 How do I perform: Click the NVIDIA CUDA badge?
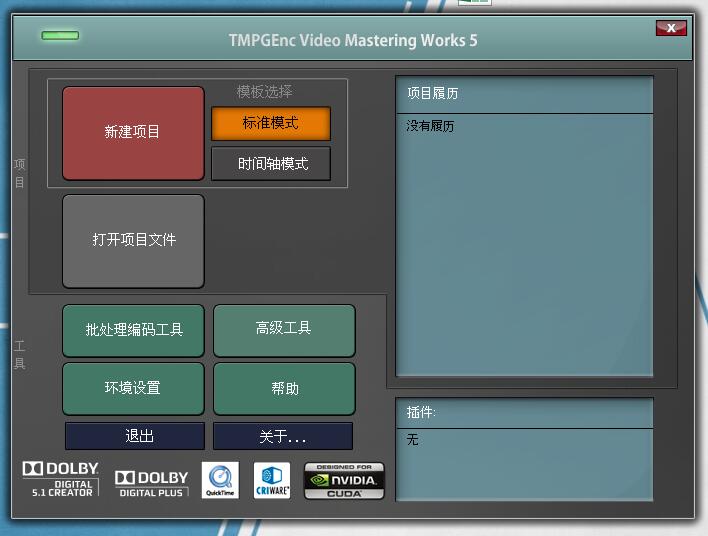pyautogui.click(x=344, y=480)
